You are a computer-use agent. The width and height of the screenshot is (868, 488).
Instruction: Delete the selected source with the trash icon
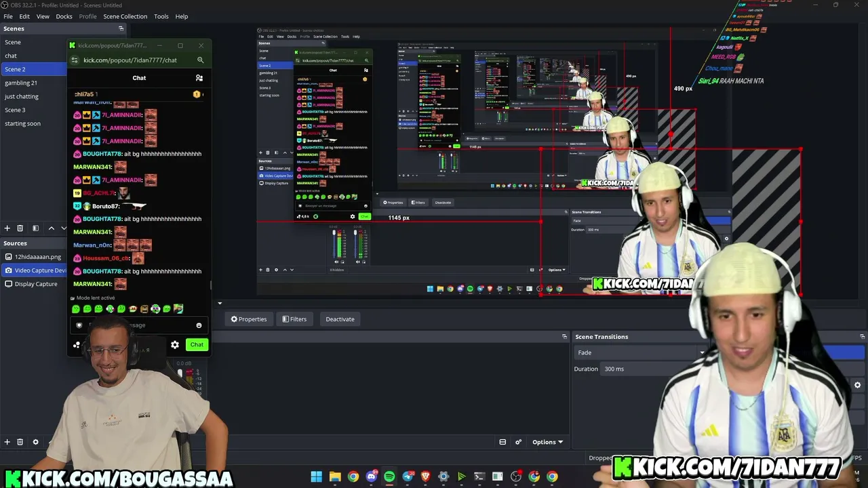tap(20, 442)
